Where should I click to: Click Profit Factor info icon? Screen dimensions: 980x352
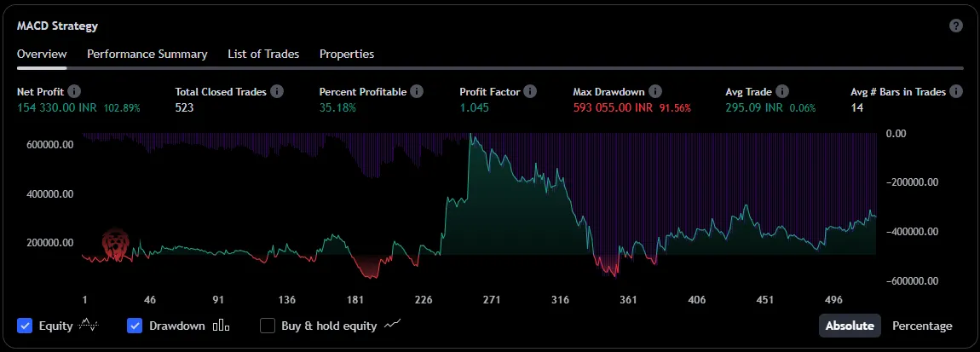pos(530,91)
